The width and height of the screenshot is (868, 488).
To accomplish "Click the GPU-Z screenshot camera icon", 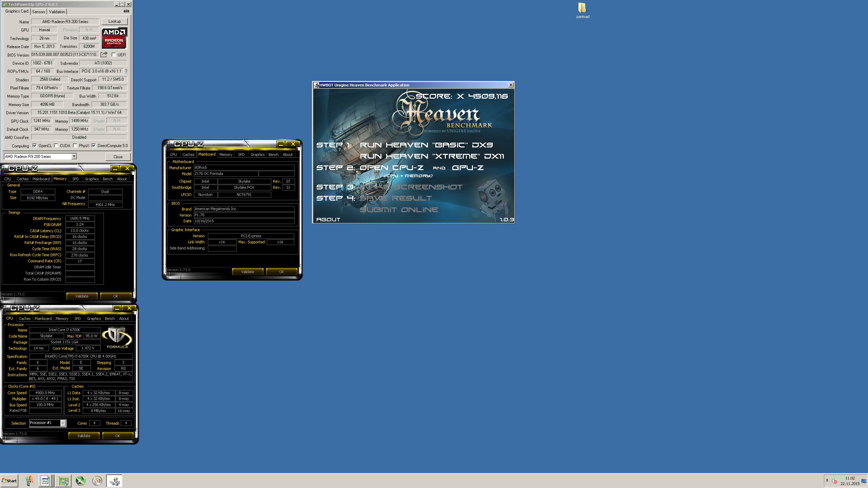I will point(126,11).
